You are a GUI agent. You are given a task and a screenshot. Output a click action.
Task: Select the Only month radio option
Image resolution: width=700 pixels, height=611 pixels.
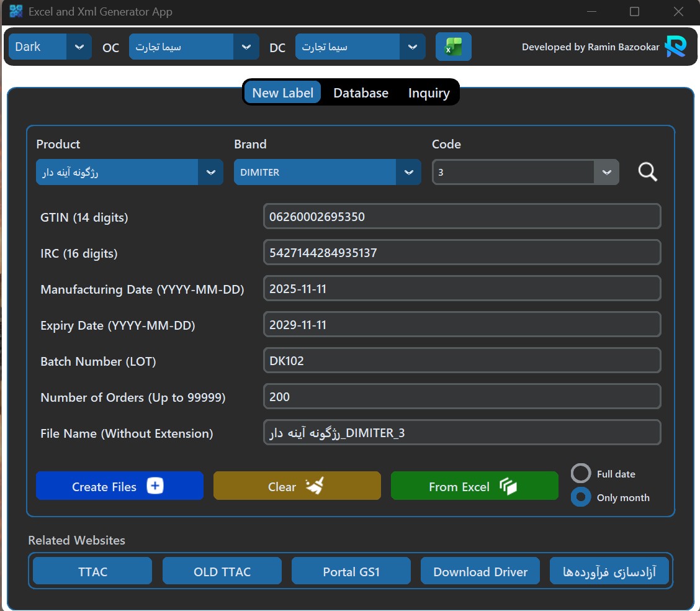click(x=581, y=497)
